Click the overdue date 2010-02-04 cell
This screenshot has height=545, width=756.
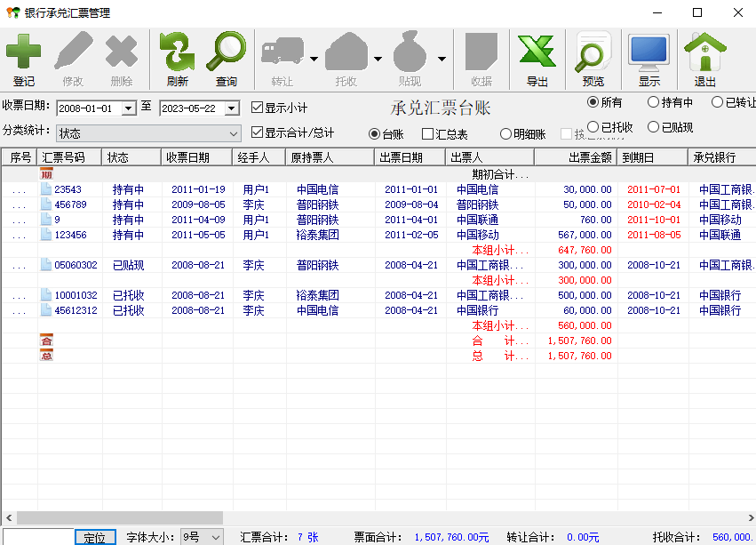[654, 204]
